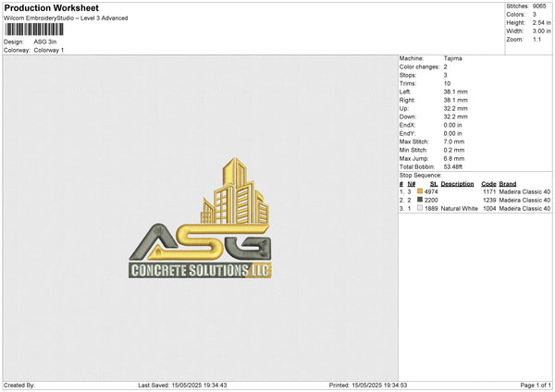Click the 'Up:' row value 32.2 mm
The height and width of the screenshot is (392, 555).
tap(455, 108)
